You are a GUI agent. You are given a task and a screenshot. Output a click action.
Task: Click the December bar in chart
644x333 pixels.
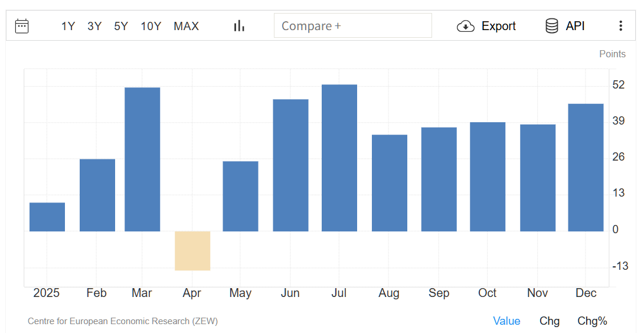point(586,168)
